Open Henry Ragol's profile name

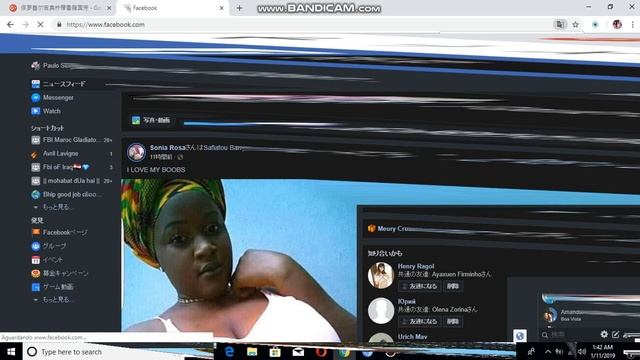pos(416,266)
